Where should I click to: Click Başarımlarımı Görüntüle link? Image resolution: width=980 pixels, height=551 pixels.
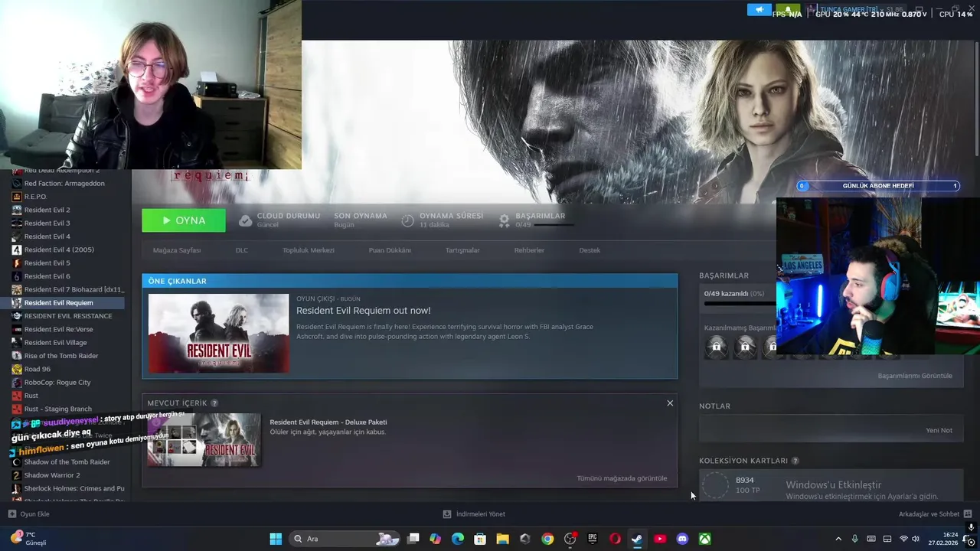pyautogui.click(x=915, y=376)
